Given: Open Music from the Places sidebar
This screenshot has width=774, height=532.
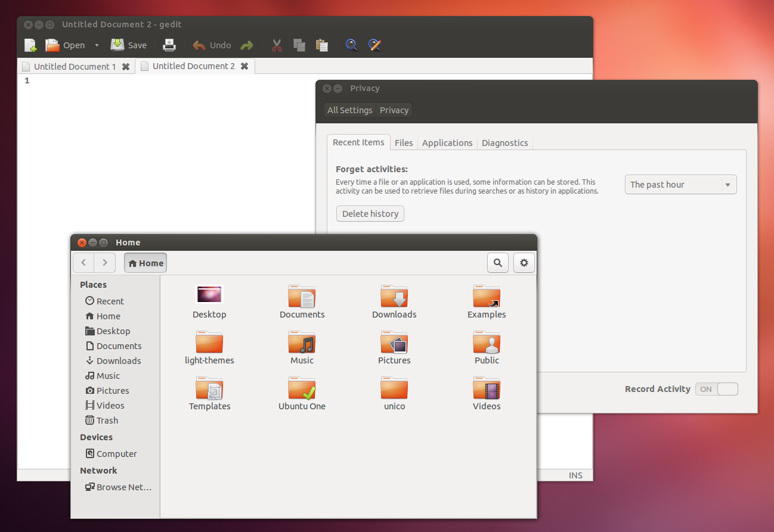Looking at the screenshot, I should click(x=116, y=376).
